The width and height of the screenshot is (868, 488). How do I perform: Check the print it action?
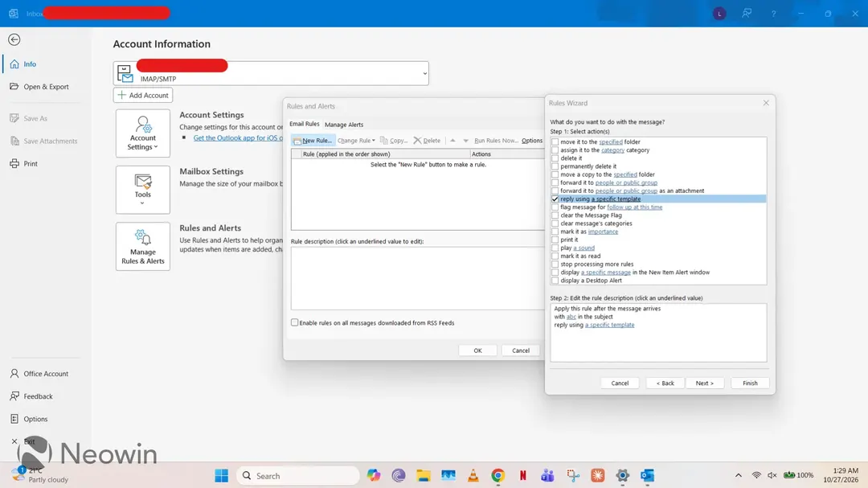pos(555,240)
